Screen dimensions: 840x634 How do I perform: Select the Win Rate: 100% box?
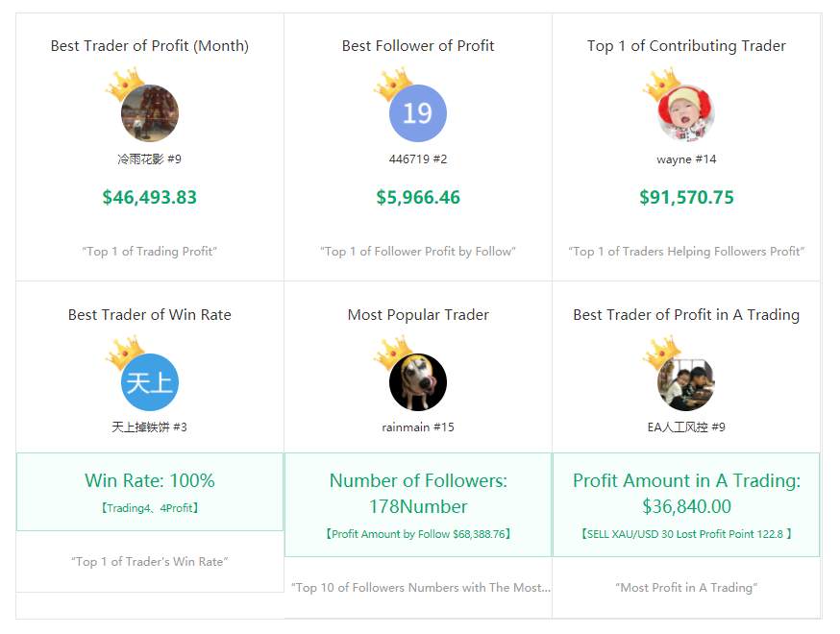[150, 492]
